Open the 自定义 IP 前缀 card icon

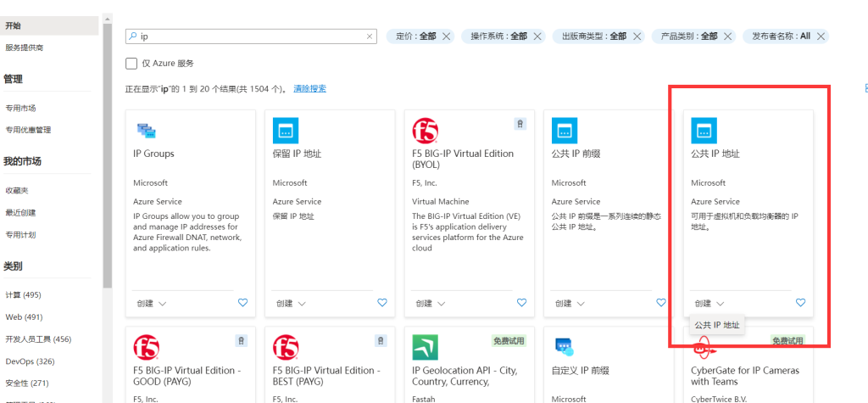click(565, 348)
